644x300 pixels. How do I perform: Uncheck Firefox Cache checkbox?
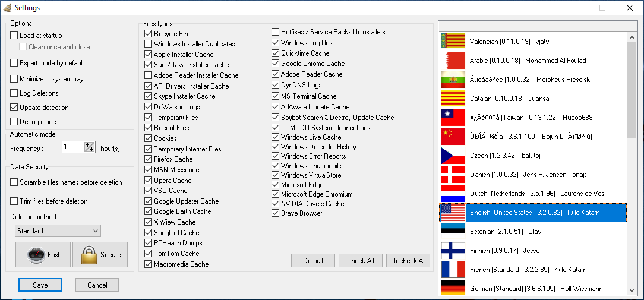point(149,159)
